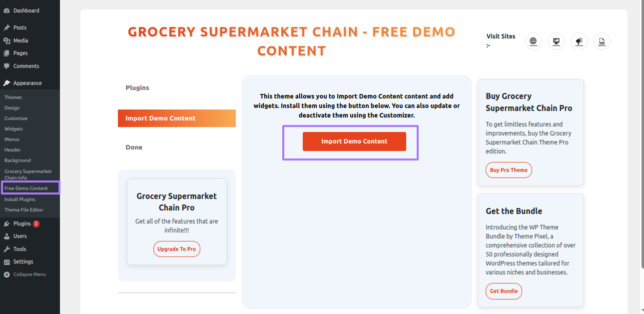Click the Comments speech bubble icon
Viewport: 644px width, 314px height.
click(x=6, y=66)
